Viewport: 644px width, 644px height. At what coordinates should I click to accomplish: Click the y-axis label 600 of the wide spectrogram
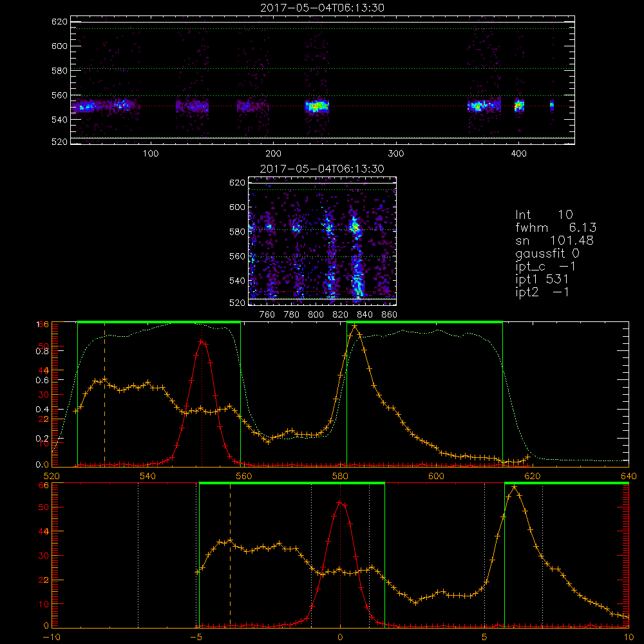click(x=59, y=46)
